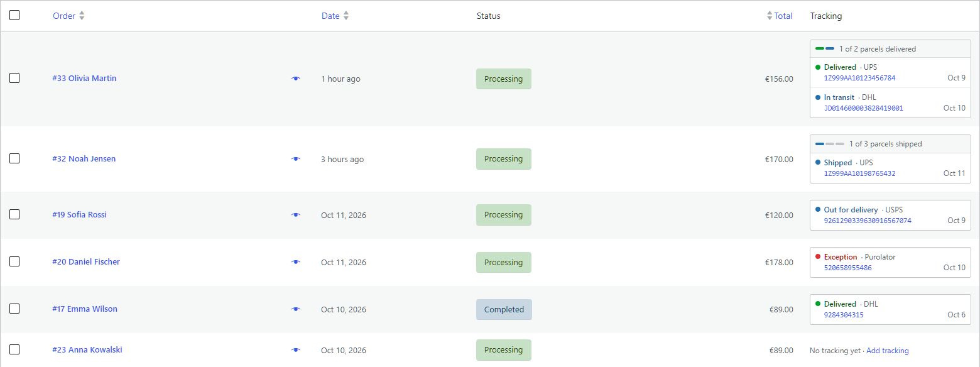Image resolution: width=980 pixels, height=367 pixels.
Task: Open Purolator tracking number 520658955486
Action: [847, 268]
